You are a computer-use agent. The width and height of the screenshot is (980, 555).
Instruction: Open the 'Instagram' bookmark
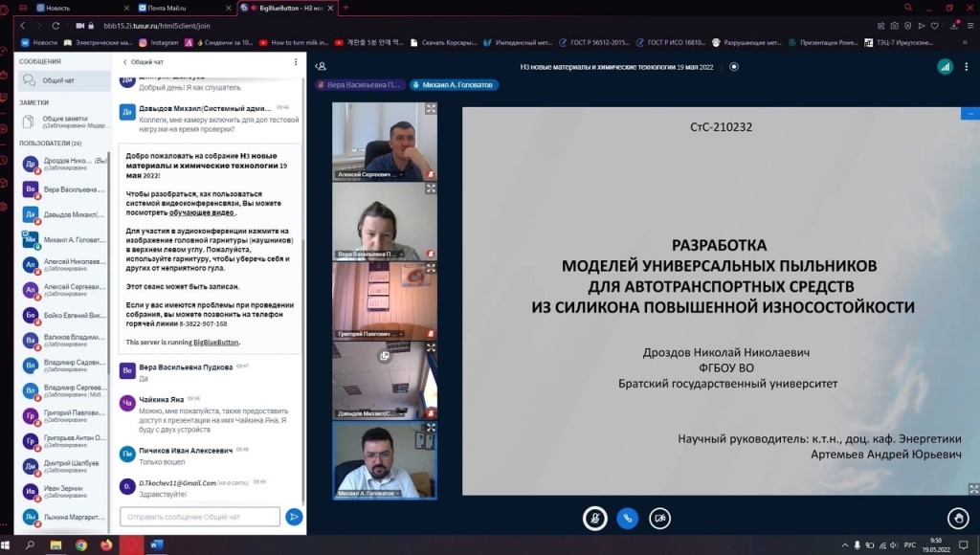point(159,42)
